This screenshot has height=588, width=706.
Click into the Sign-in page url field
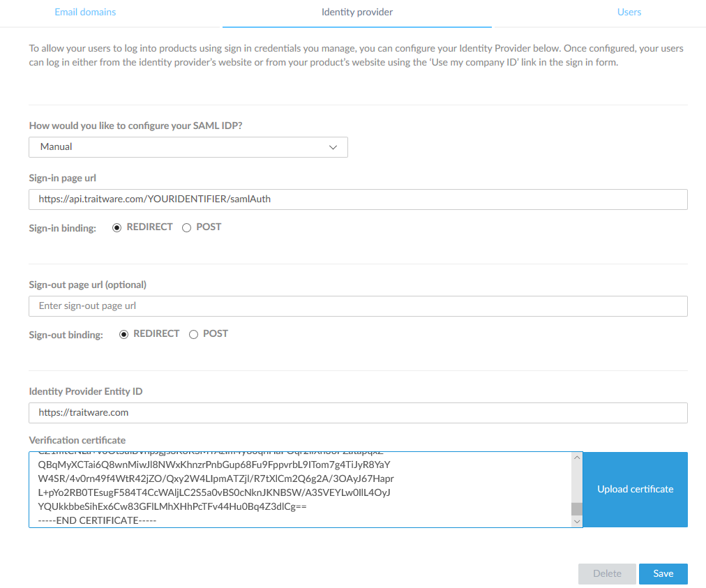pyautogui.click(x=358, y=199)
